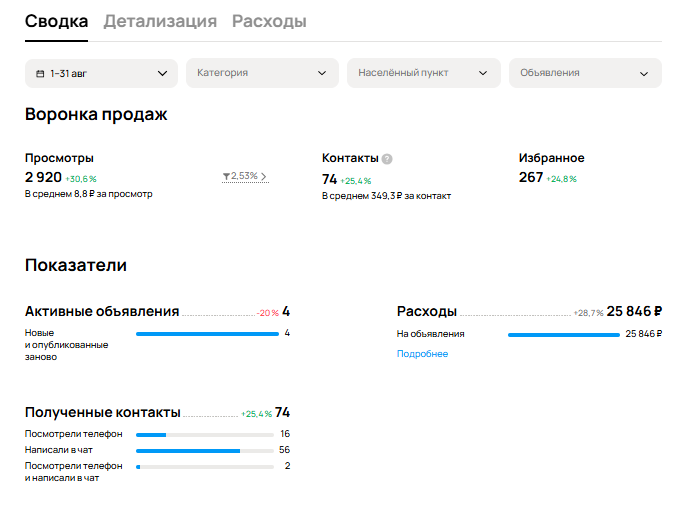Click the Расходы total 25 846 ₽

[634, 311]
